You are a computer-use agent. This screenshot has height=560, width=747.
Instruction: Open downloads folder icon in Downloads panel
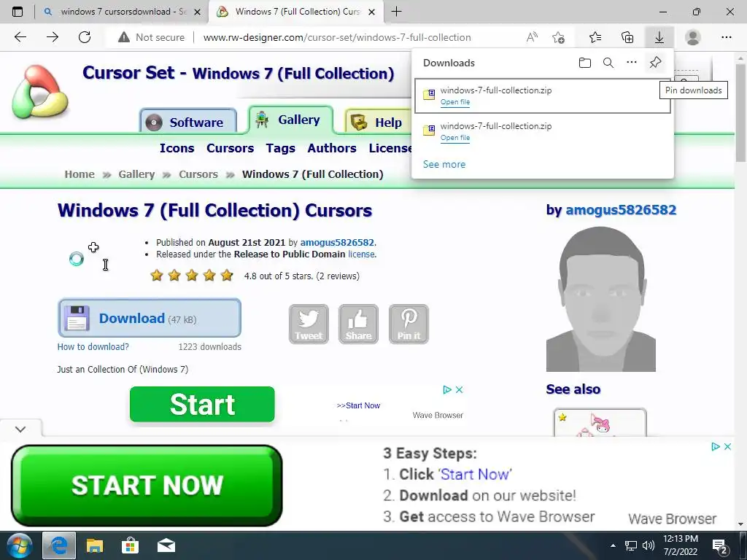pos(585,63)
